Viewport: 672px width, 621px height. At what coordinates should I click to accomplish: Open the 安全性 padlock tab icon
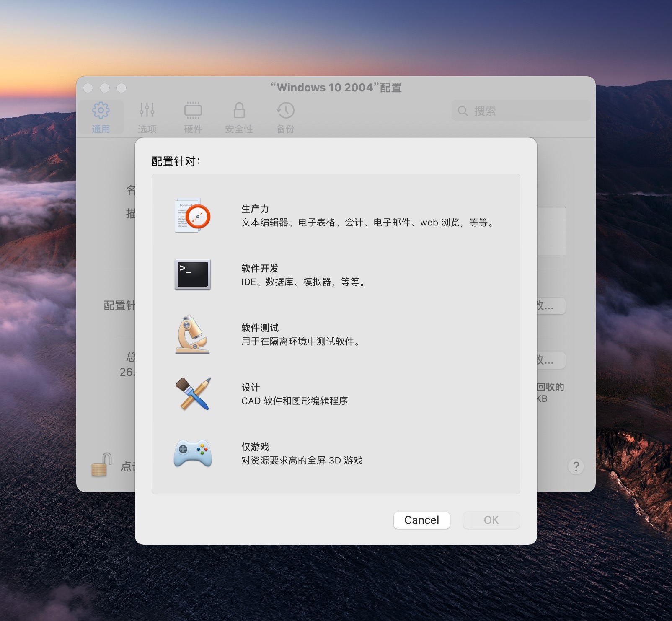(239, 111)
